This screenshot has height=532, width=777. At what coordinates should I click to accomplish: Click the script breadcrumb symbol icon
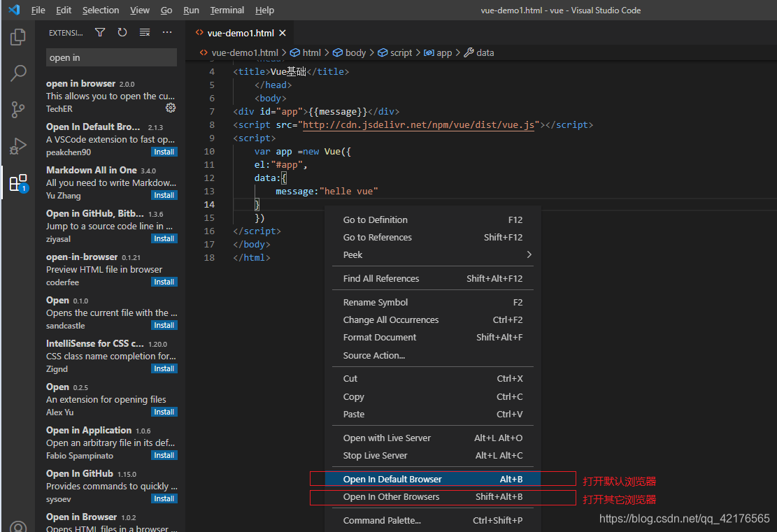pos(383,52)
